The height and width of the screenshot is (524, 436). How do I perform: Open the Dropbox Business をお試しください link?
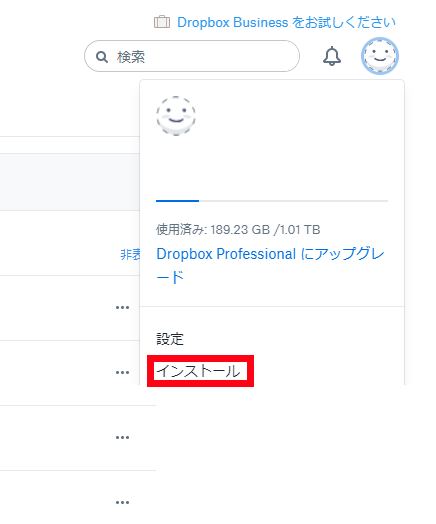pos(286,22)
